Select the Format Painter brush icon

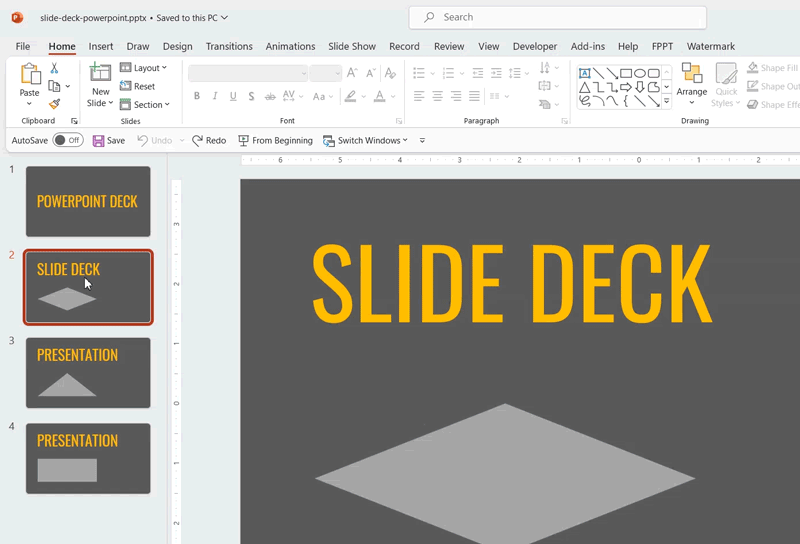pyautogui.click(x=55, y=104)
